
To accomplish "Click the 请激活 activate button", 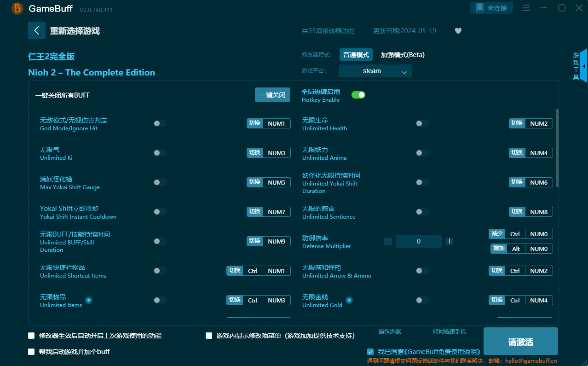I will (x=521, y=342).
